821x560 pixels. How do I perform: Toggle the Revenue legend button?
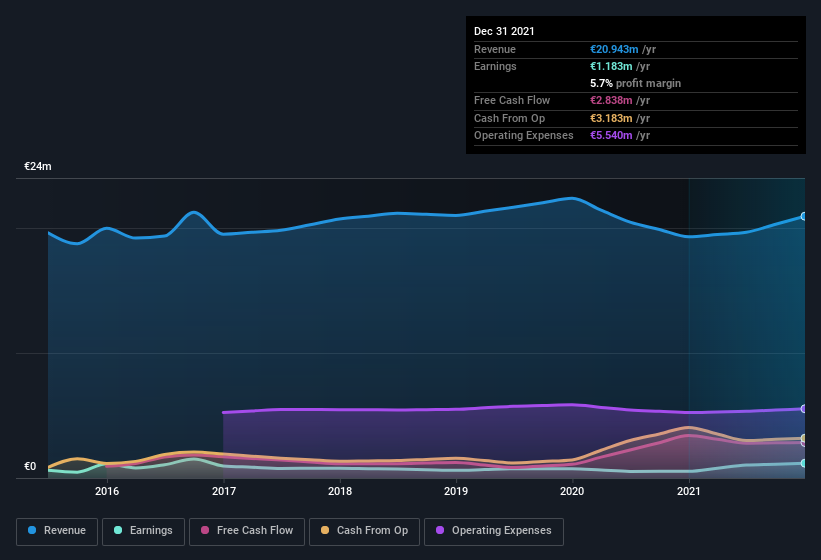pos(57,531)
